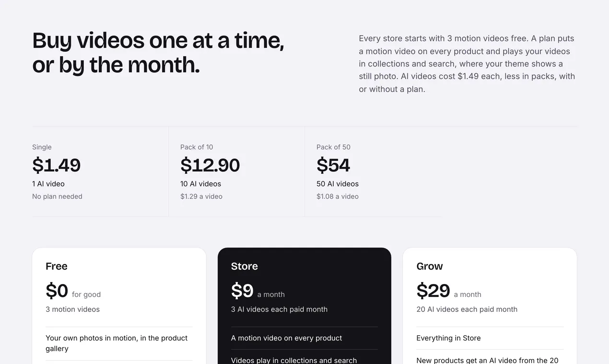
Task: Click 'Everything in Store' feature row
Action: (x=490, y=338)
